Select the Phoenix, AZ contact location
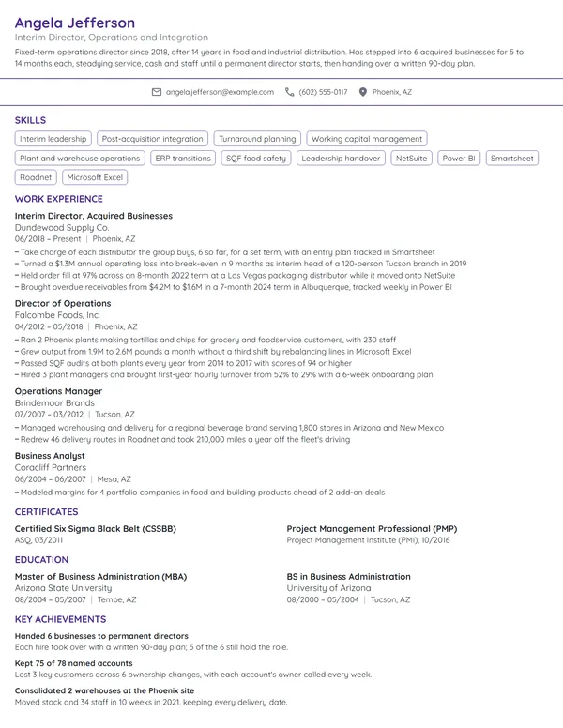The height and width of the screenshot is (728, 563). pos(392,92)
